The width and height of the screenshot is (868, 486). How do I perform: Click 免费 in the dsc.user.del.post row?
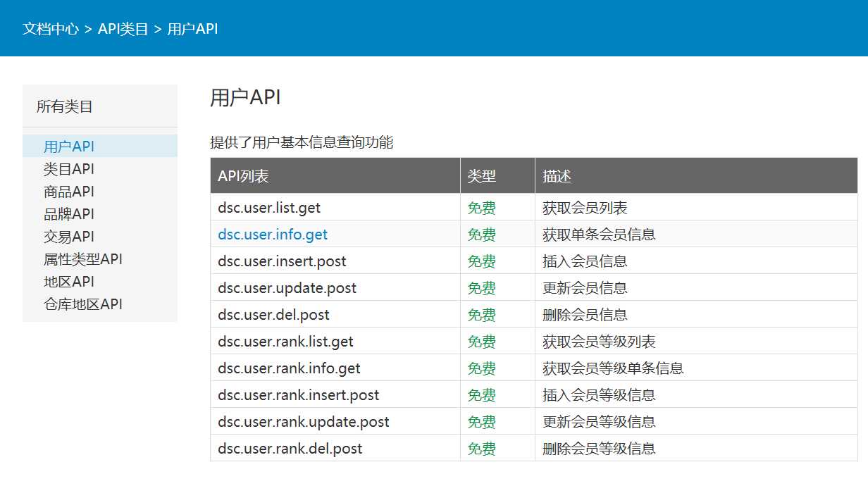click(482, 315)
